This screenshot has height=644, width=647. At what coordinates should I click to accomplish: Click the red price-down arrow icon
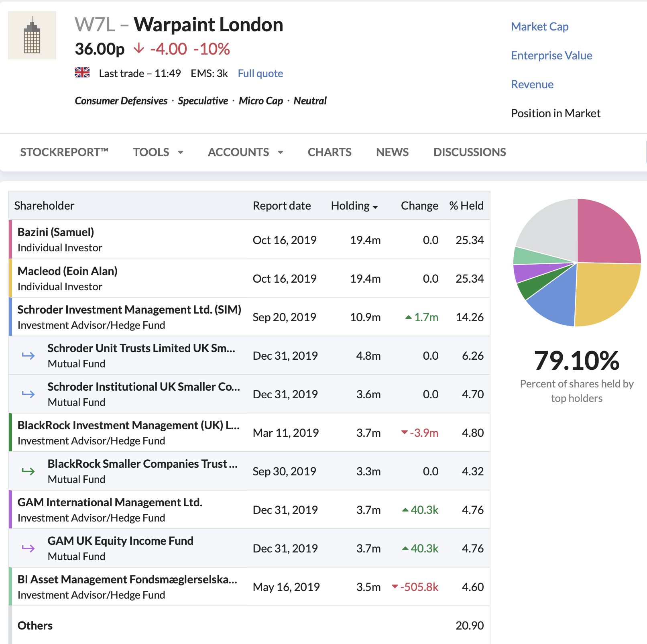point(138,49)
